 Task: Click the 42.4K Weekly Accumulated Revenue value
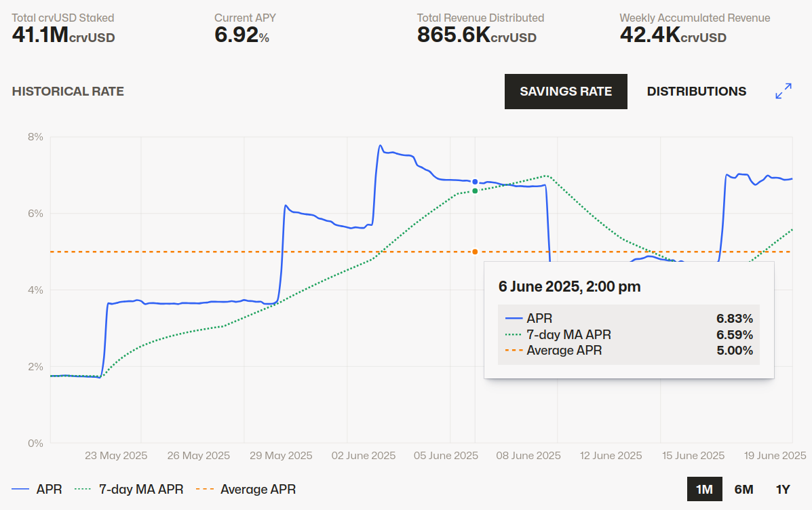pyautogui.click(x=672, y=35)
